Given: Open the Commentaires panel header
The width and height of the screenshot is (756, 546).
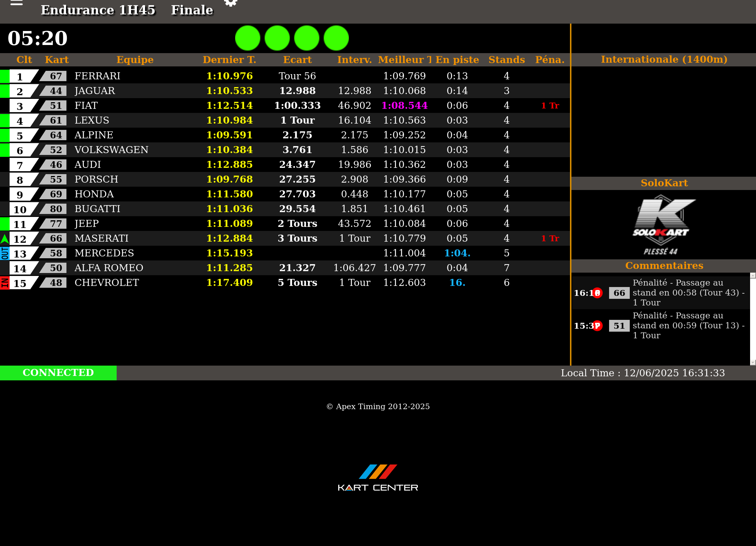Looking at the screenshot, I should 664,266.
